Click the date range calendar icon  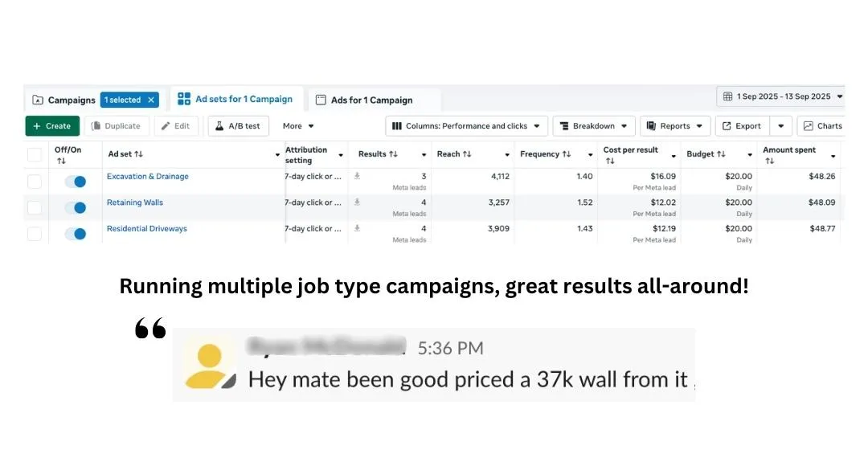(x=727, y=96)
